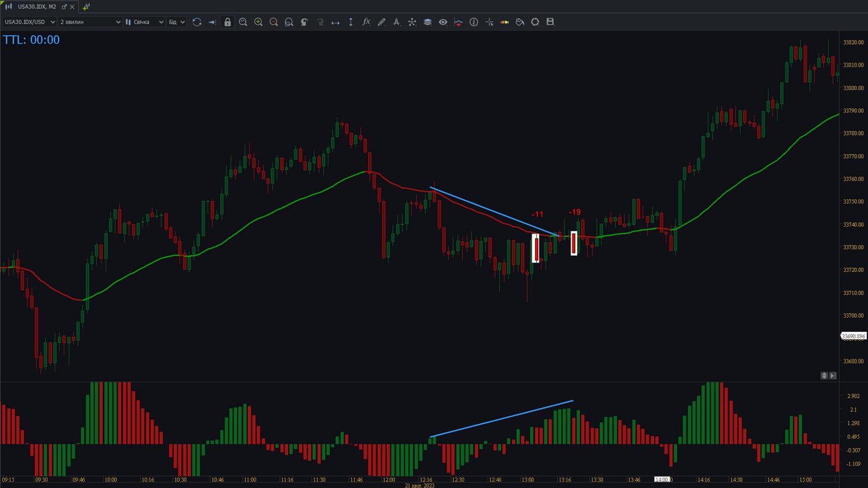Click the refresh chart icon
This screenshot has height=488, width=868.
[x=196, y=22]
